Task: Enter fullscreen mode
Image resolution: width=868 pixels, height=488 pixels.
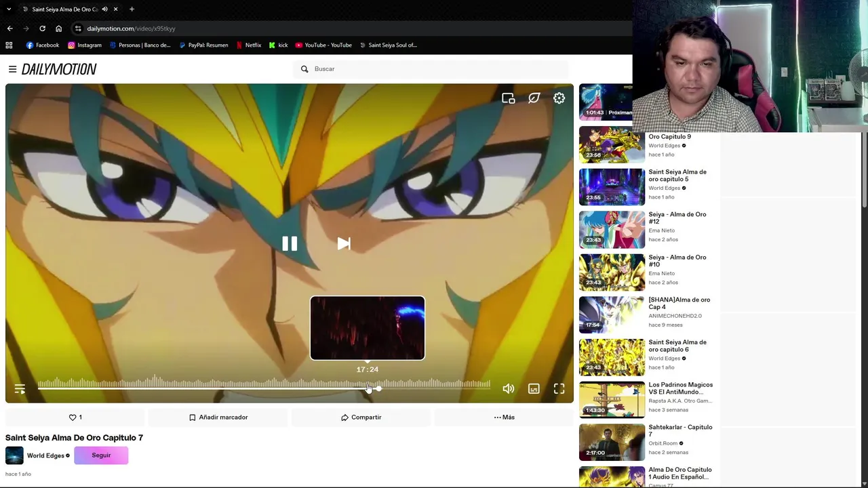Action: [559, 388]
